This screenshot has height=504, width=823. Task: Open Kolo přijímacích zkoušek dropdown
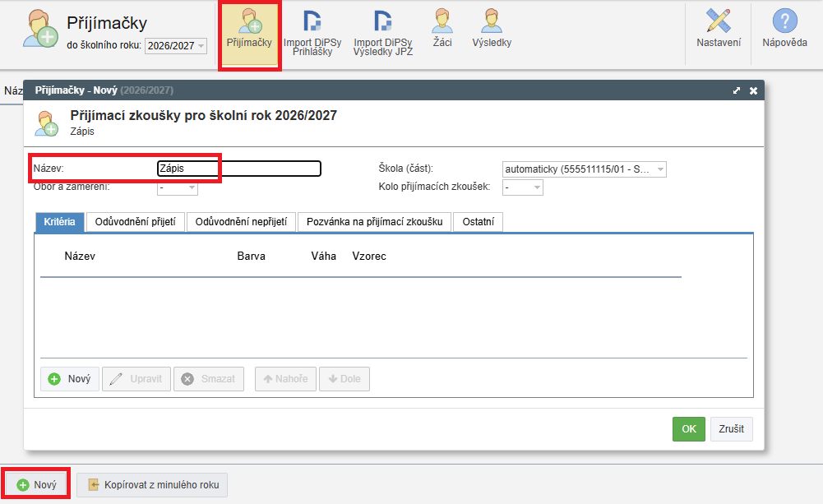[523, 188]
